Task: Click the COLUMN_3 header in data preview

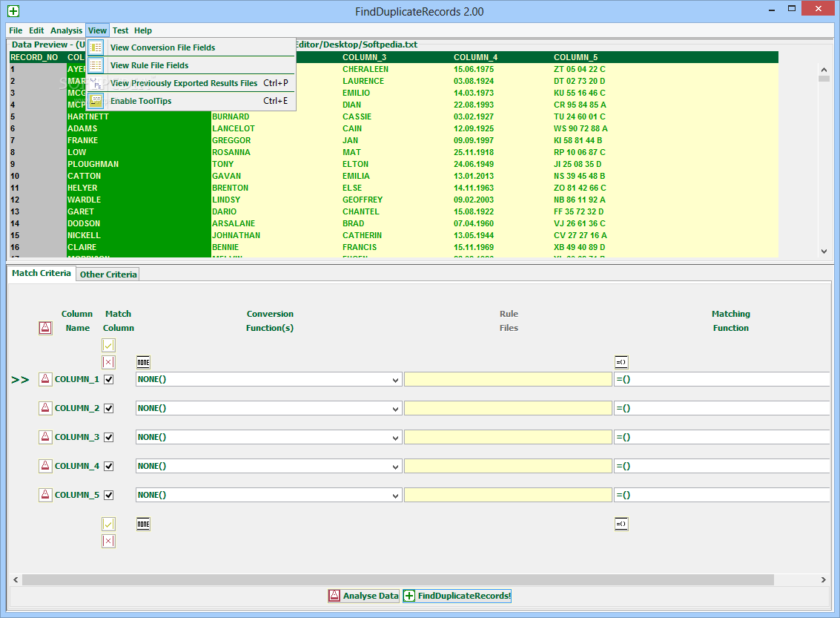Action: (364, 57)
